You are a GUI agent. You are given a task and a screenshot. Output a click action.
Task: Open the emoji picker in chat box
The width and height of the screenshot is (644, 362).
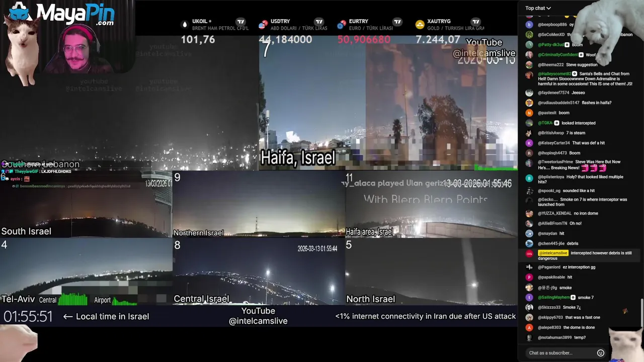pos(600,353)
